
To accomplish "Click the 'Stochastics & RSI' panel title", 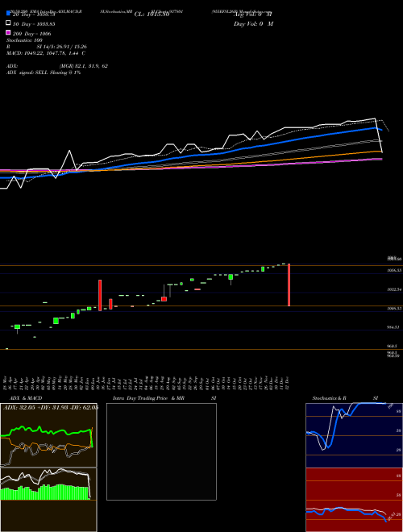I will click(x=345, y=398).
